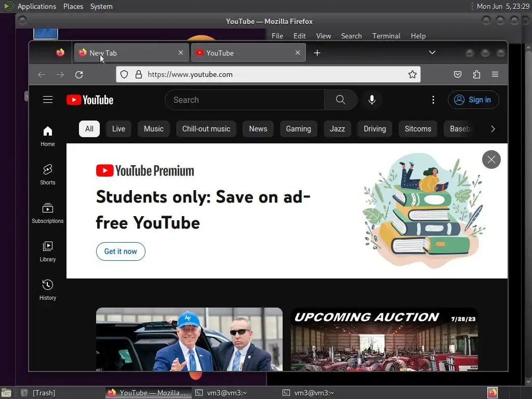Screen dimensions: 532x399
Task: Open Firefox extensions puzzle icon
Action: [476, 74]
